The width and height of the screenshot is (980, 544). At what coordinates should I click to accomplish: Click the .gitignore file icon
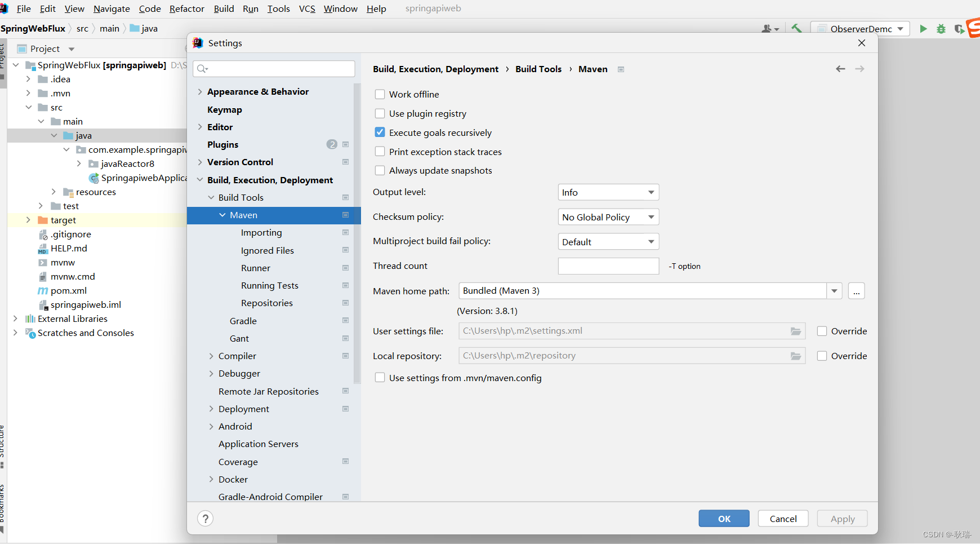(43, 235)
